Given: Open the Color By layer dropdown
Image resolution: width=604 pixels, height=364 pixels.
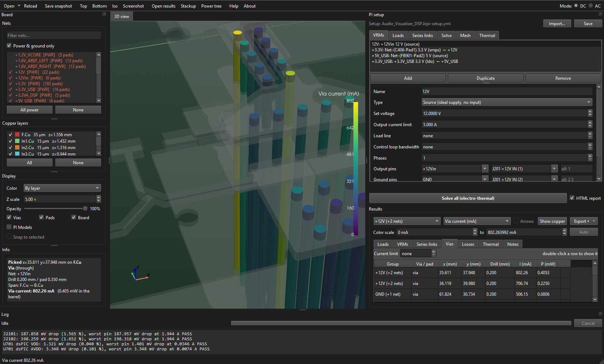Looking at the screenshot, I should (62, 188).
